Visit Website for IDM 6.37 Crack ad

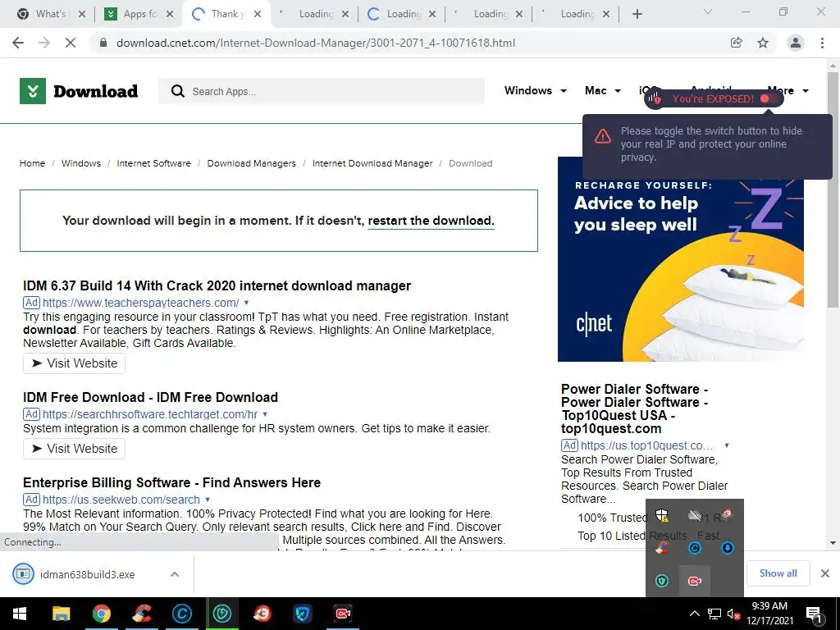pos(74,363)
